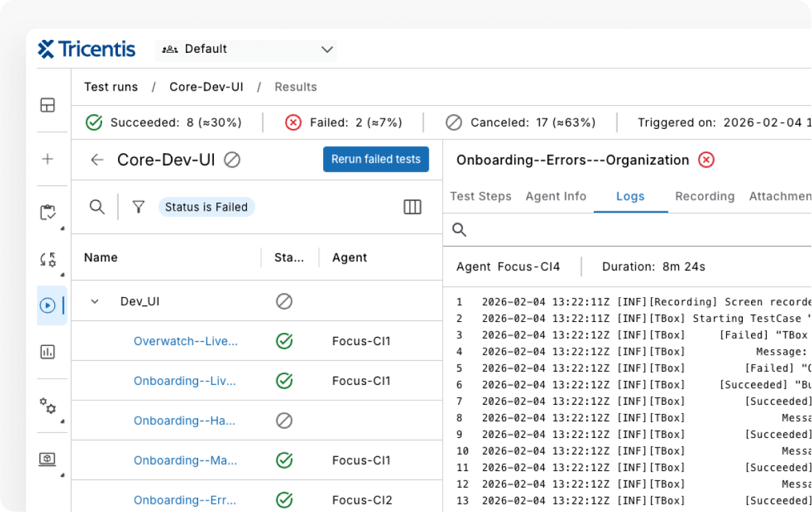Open the Test runs play icon in sidebar
Viewport: 812px width, 512px height.
coord(47,306)
